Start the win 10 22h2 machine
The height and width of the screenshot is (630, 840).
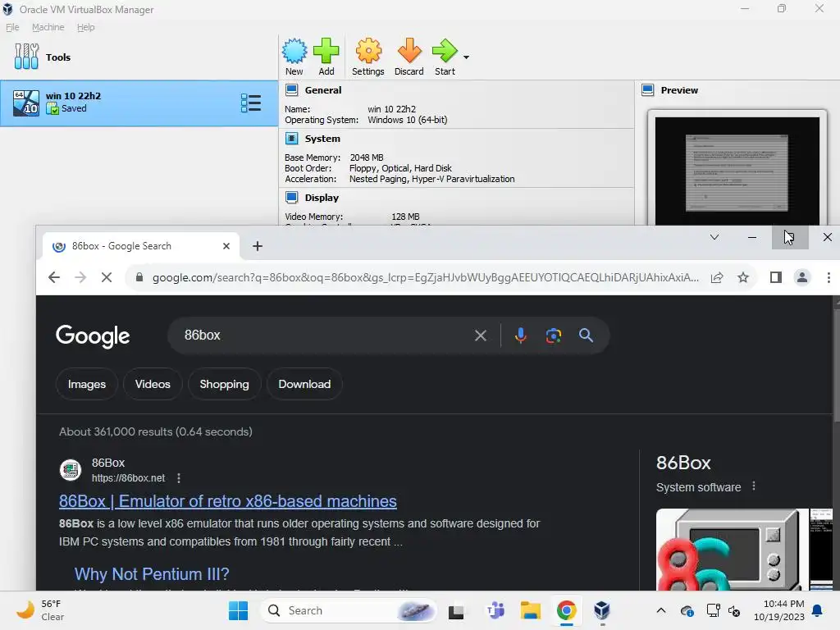(x=445, y=57)
